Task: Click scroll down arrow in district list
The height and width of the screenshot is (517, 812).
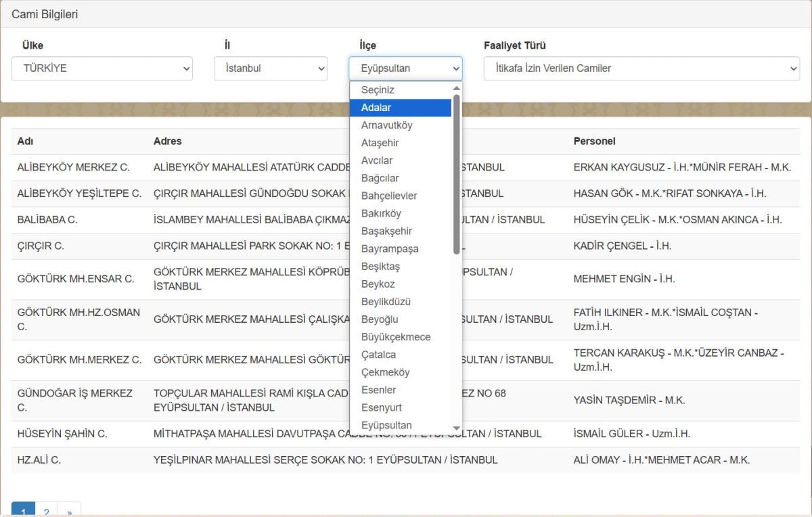Action: pos(457,428)
